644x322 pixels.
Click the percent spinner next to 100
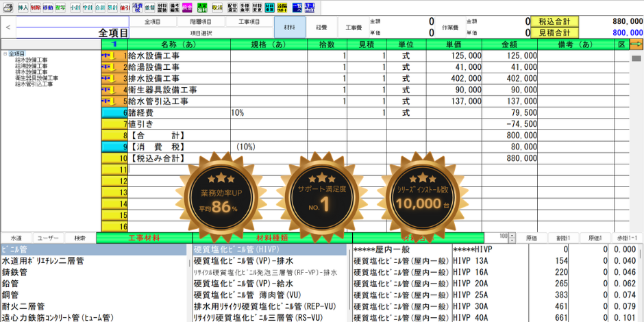(511, 236)
